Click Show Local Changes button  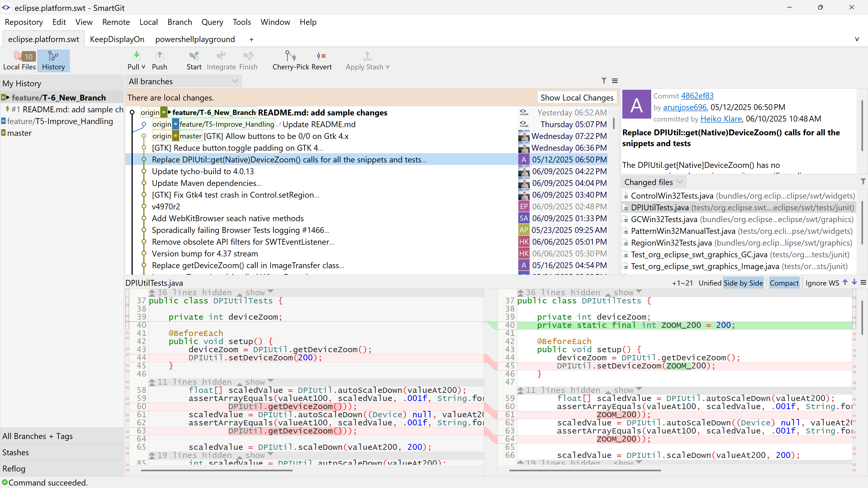coord(577,98)
